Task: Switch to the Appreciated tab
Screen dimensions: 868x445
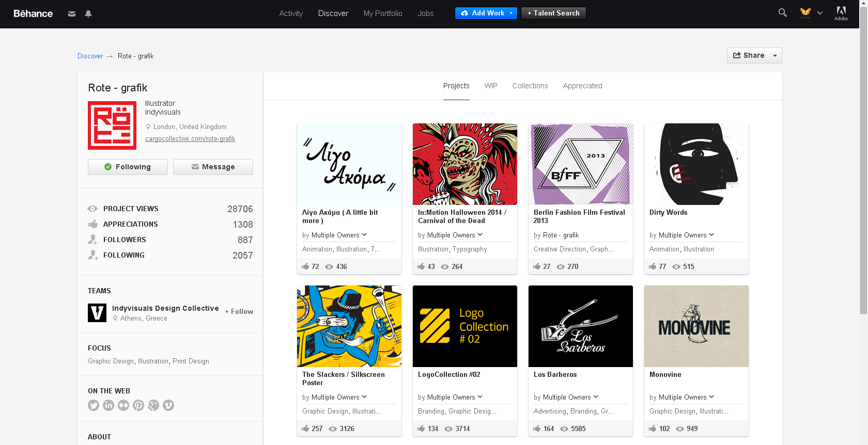Action: click(583, 86)
